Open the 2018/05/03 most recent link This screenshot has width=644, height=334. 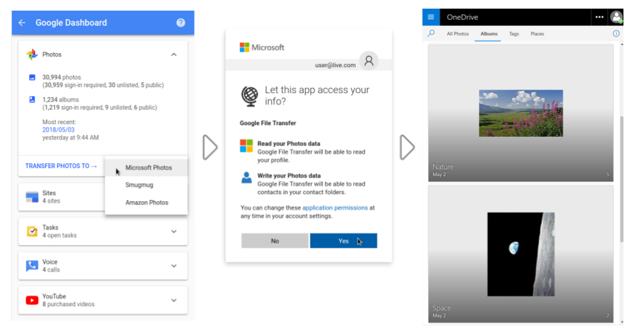58,129
